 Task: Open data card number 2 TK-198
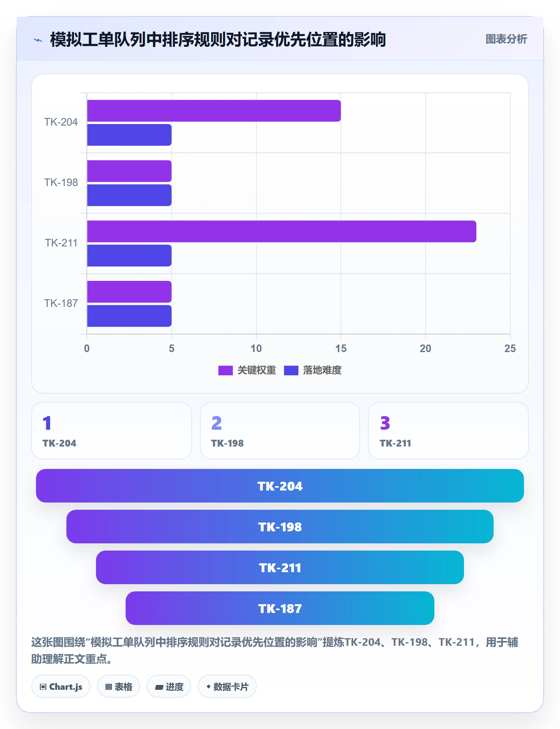pyautogui.click(x=280, y=431)
